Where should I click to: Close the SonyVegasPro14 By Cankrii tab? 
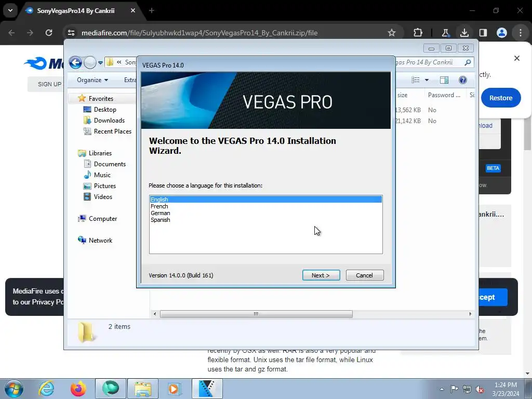133,10
